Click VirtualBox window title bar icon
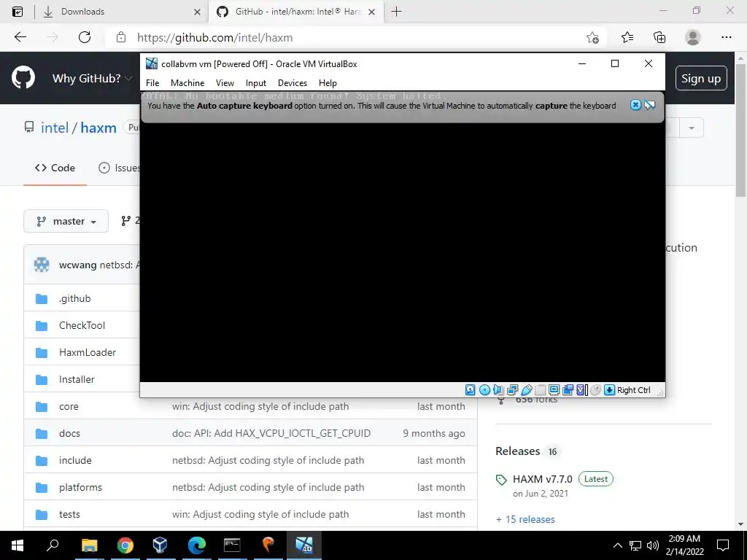747x560 pixels. pos(152,63)
